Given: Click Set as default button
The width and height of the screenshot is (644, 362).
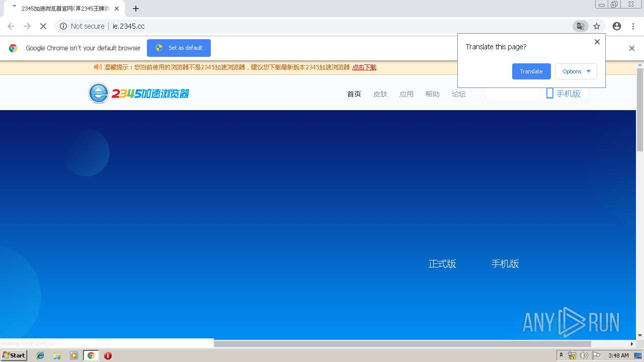Looking at the screenshot, I should click(179, 48).
